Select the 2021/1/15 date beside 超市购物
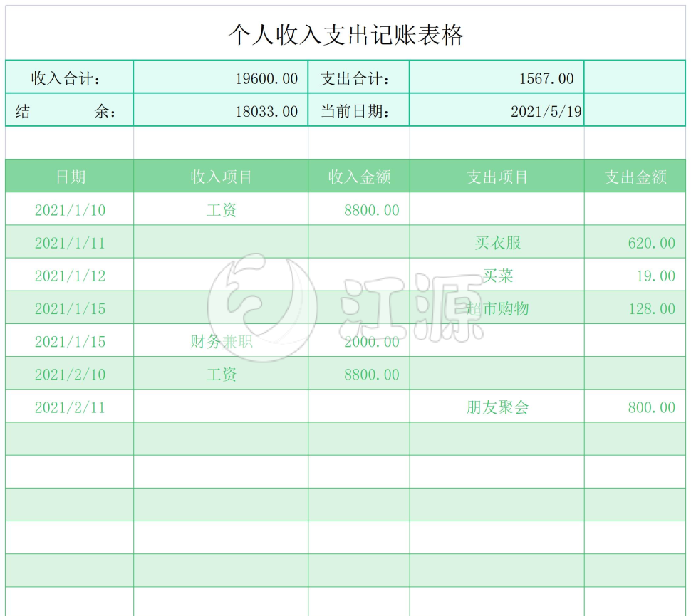The width and height of the screenshot is (691, 616). coord(69,308)
